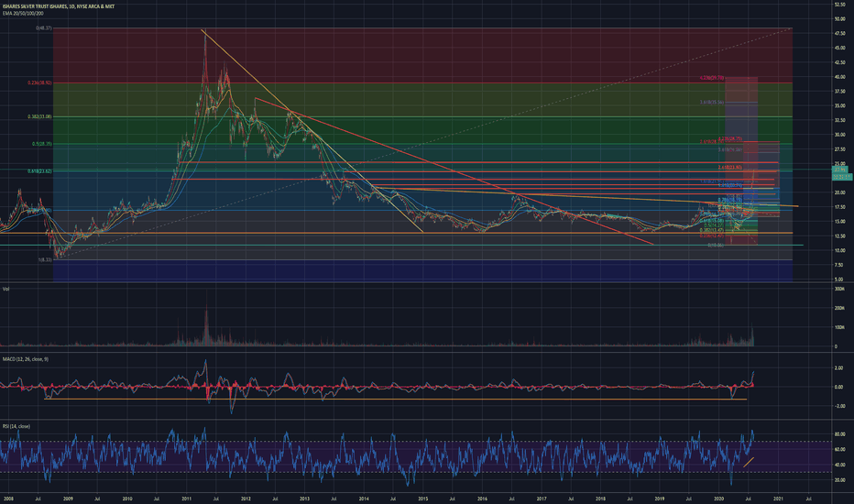Click 7.50 on the price axis
The height and width of the screenshot is (504, 854).
[839, 265]
